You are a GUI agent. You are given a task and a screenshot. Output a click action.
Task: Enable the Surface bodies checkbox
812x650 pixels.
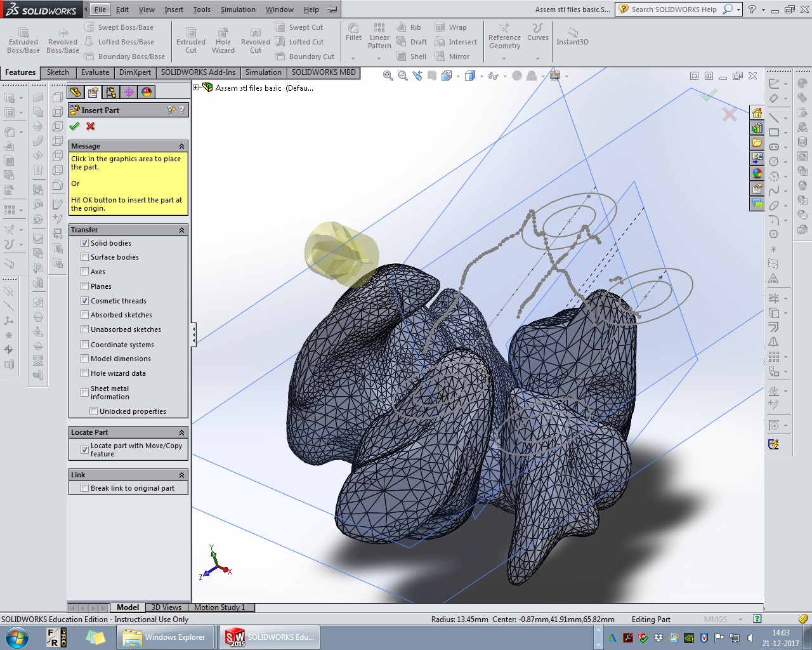point(84,257)
